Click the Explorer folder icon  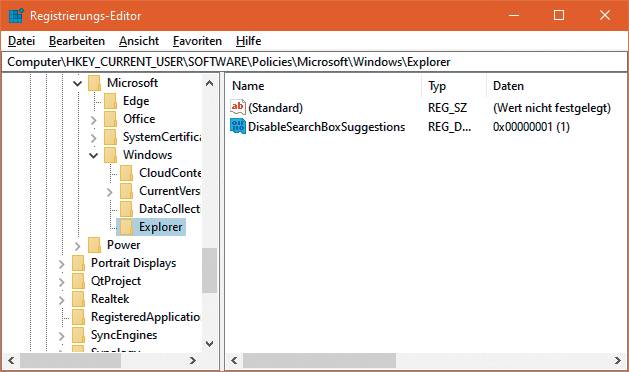click(126, 227)
